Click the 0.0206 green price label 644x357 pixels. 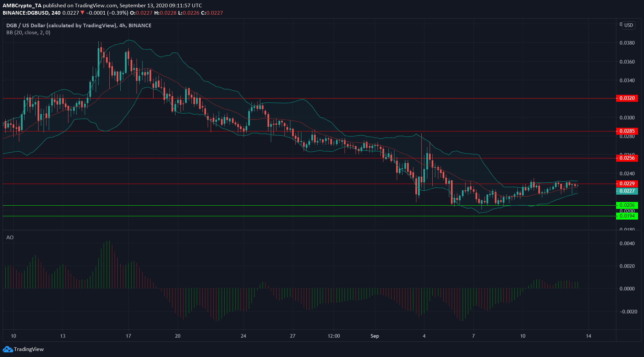pyautogui.click(x=627, y=205)
